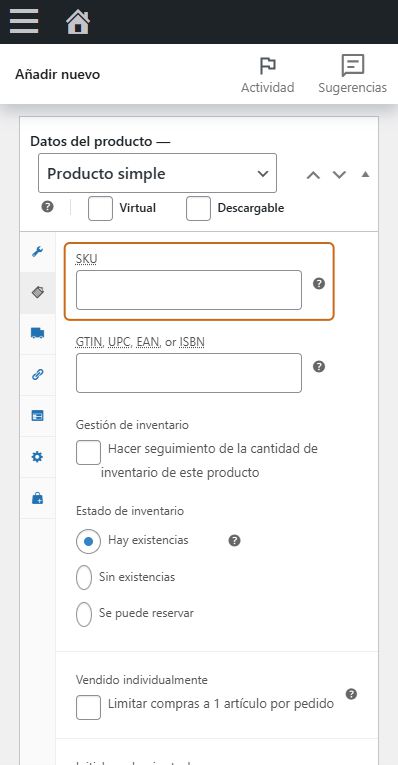Screen dimensions: 398x765
Task: Tick Hacer seguimiento de inventario checkbox
Action: 88,452
